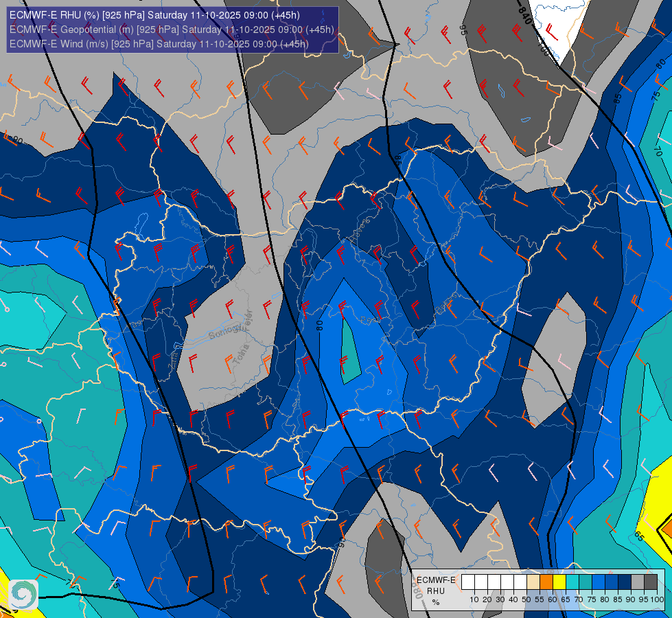
Task: Click the ECMWF-E RHU (%) title line
Action: (x=154, y=15)
